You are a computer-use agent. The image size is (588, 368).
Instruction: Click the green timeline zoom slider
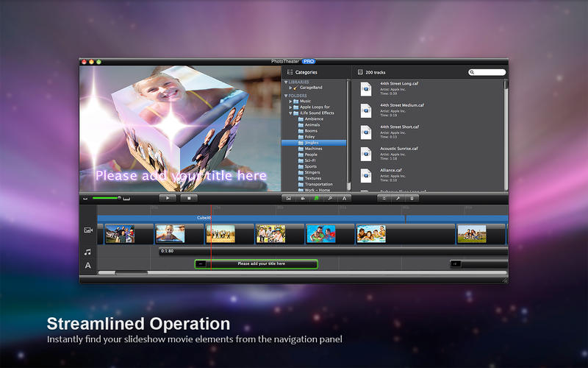(107, 198)
